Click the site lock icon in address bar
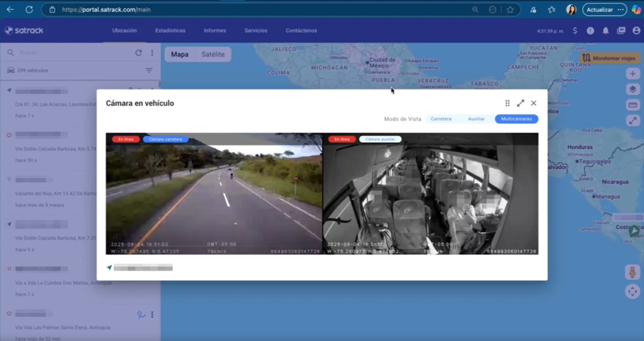The height and width of the screenshot is (341, 644). (52, 9)
